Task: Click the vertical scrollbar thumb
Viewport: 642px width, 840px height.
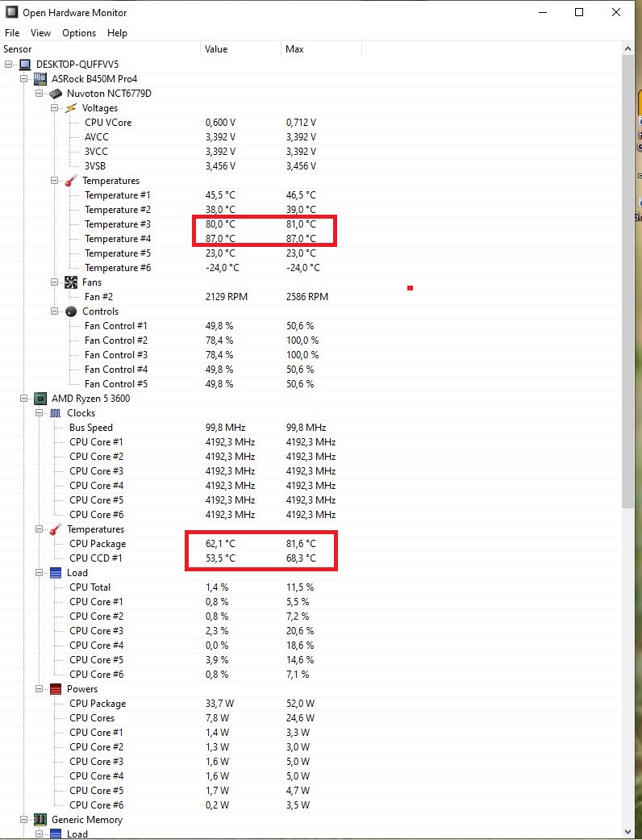Action: click(628, 282)
